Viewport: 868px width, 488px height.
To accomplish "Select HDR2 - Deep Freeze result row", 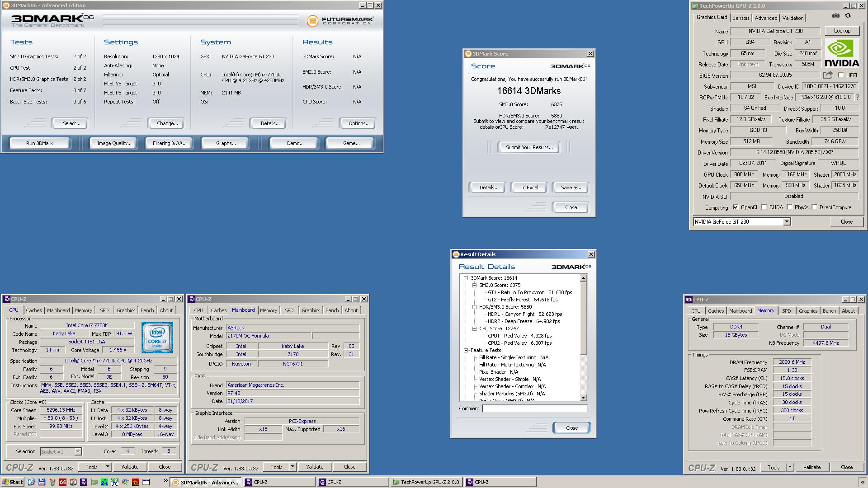I will (x=524, y=322).
